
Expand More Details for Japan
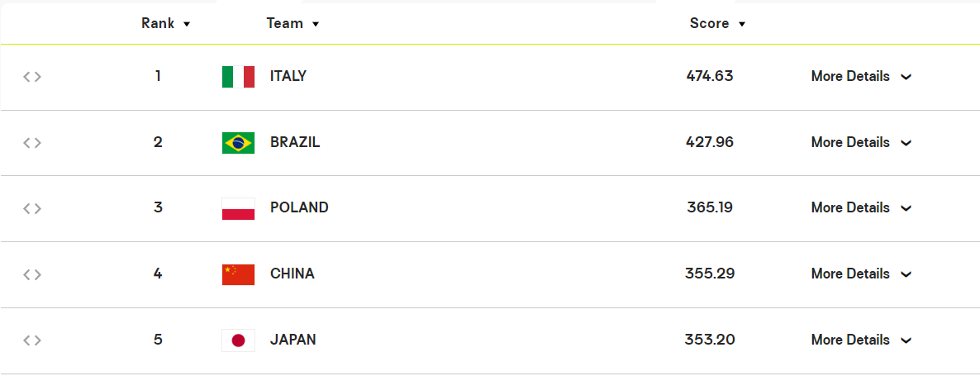(861, 340)
